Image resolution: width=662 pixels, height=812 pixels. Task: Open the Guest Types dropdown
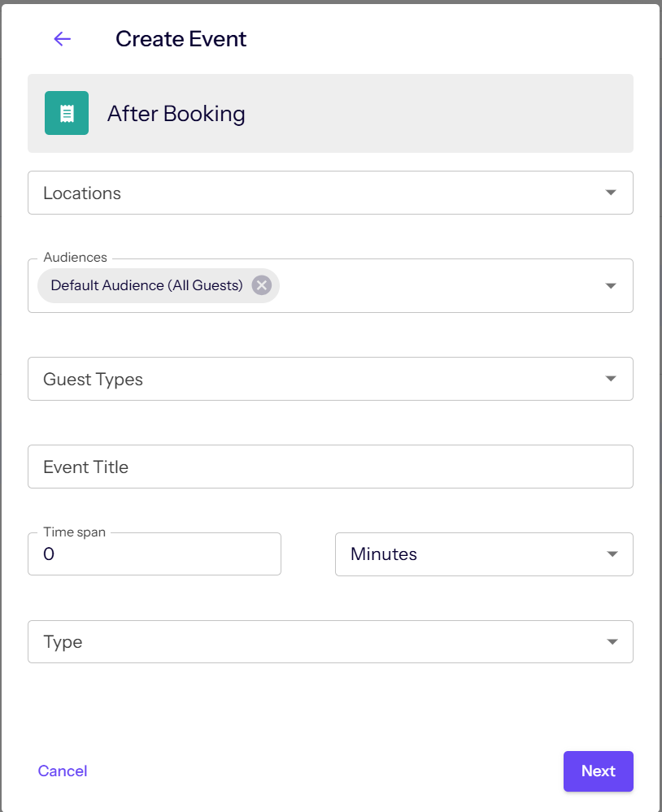[330, 379]
